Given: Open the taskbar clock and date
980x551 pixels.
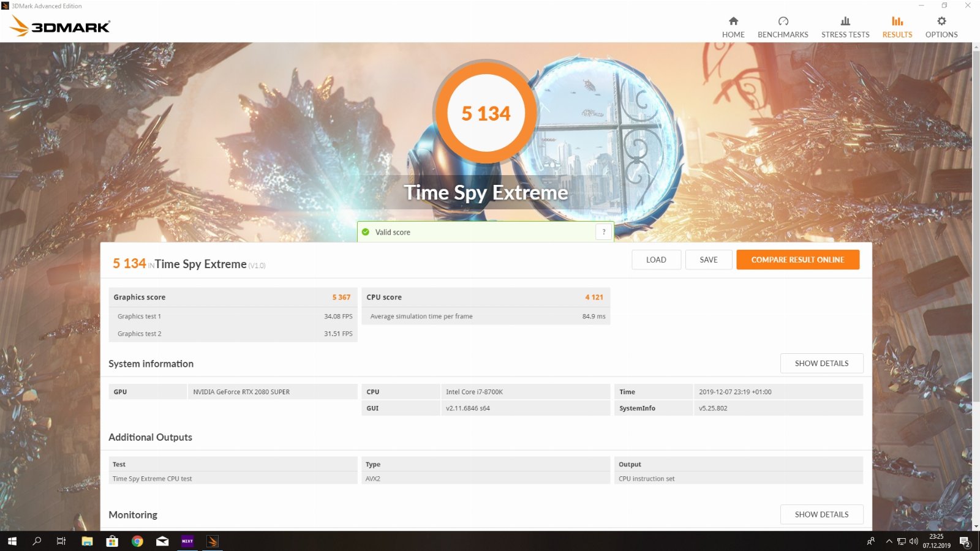Looking at the screenshot, I should (x=937, y=541).
